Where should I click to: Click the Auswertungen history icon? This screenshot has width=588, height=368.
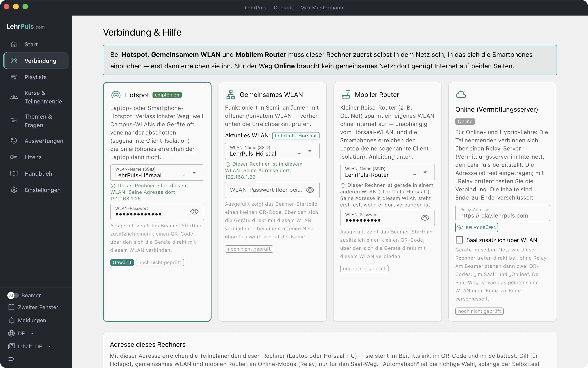click(x=14, y=141)
